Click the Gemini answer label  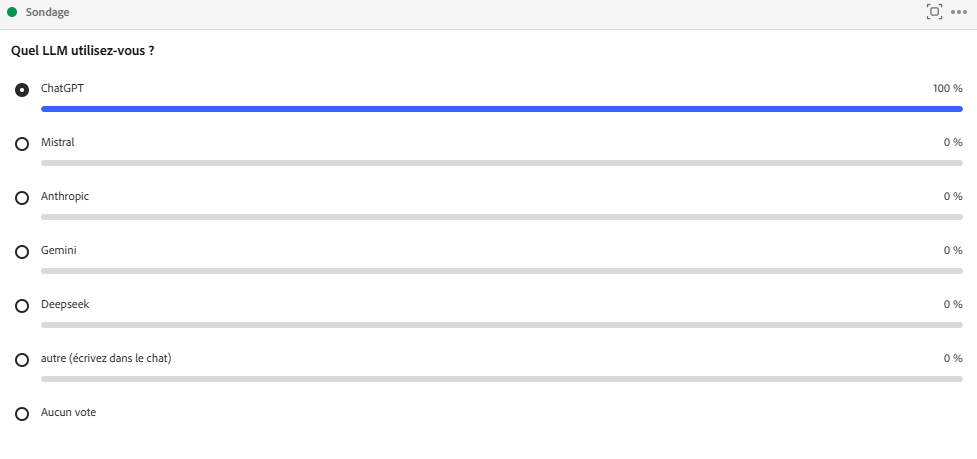58,250
